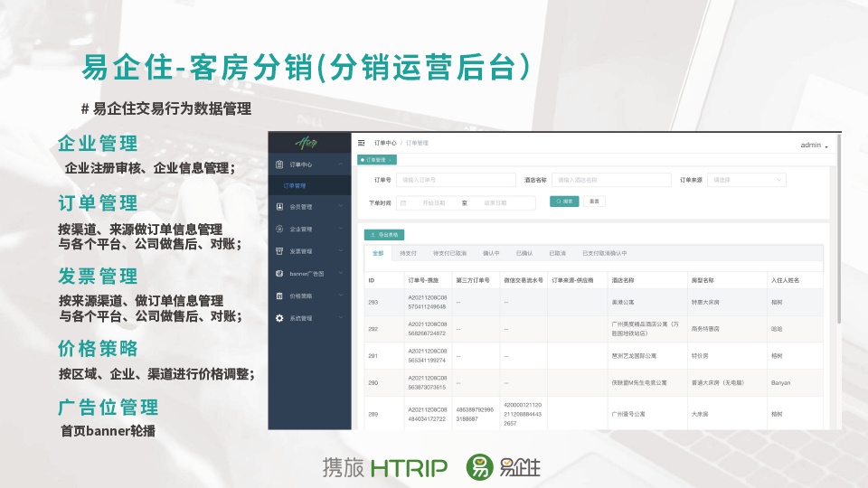868x488 pixels.
Task: Click ID cell 290
Action: 373,382
